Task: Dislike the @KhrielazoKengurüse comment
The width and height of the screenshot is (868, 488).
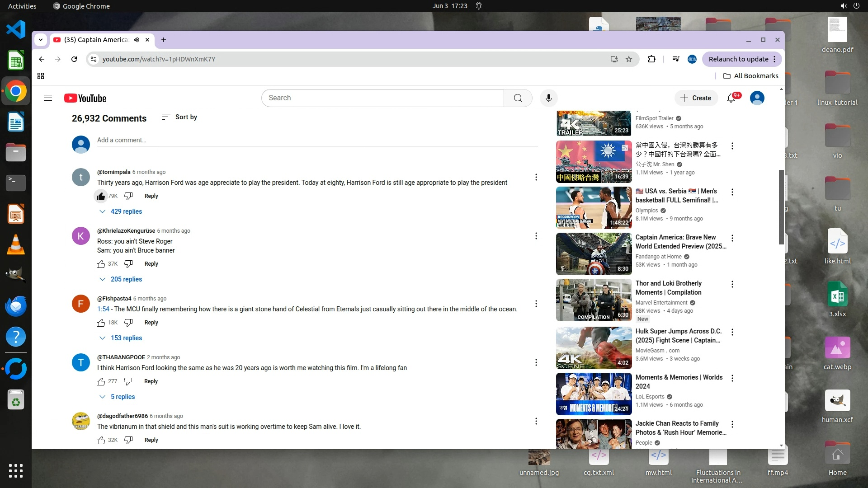Action: (x=128, y=264)
